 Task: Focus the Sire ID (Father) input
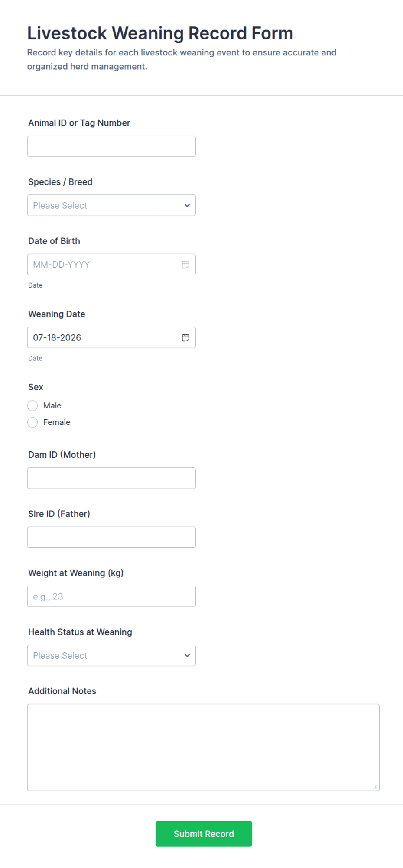[111, 537]
